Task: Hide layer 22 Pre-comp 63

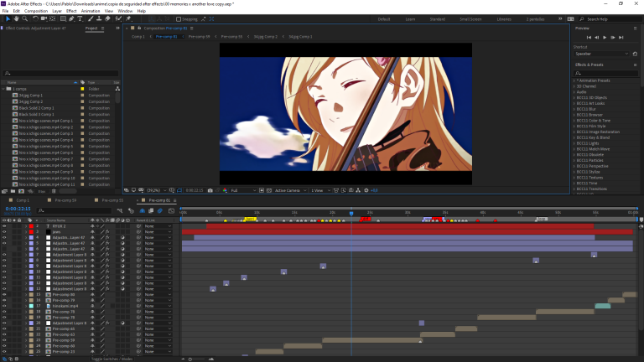Action: [x=4, y=334]
